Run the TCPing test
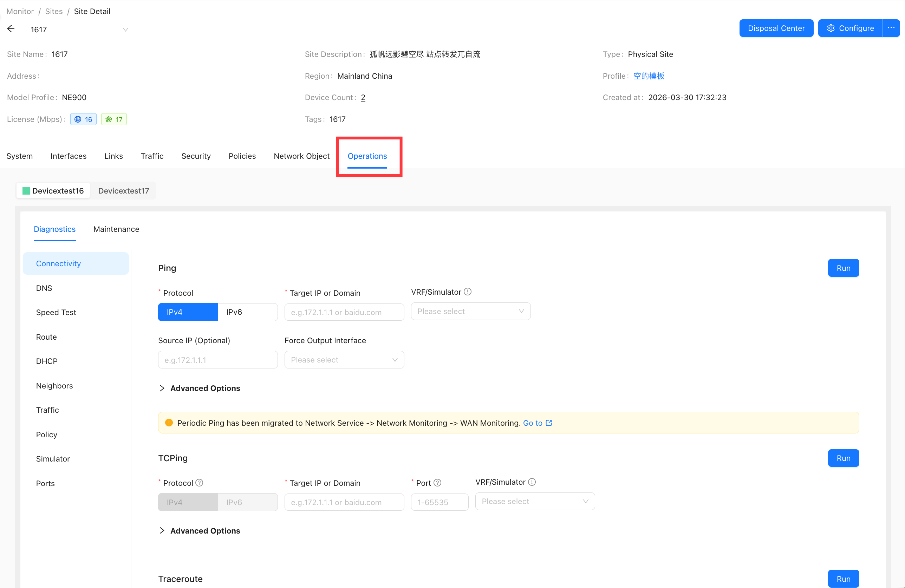Screen dimensions: 905x588 (x=844, y=458)
